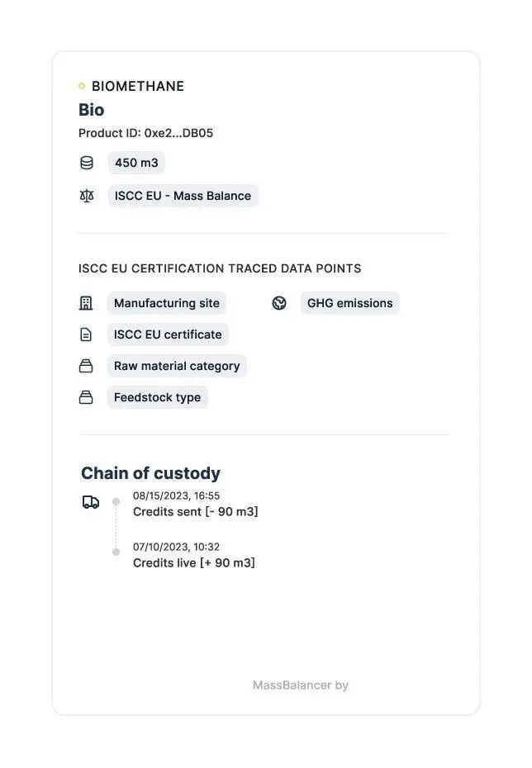Click the balance scale icon

pyautogui.click(x=87, y=196)
